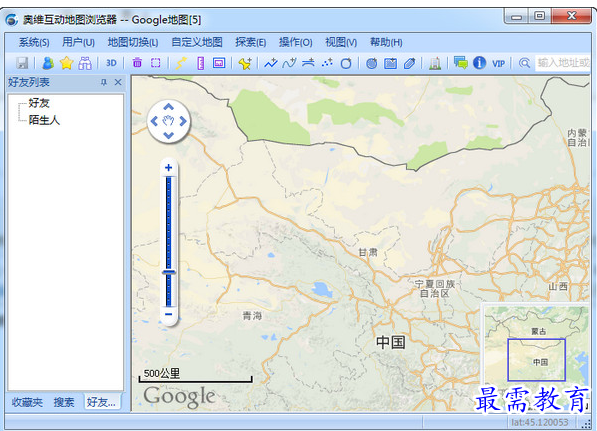Click the purple screen frame icon

pyautogui.click(x=219, y=63)
